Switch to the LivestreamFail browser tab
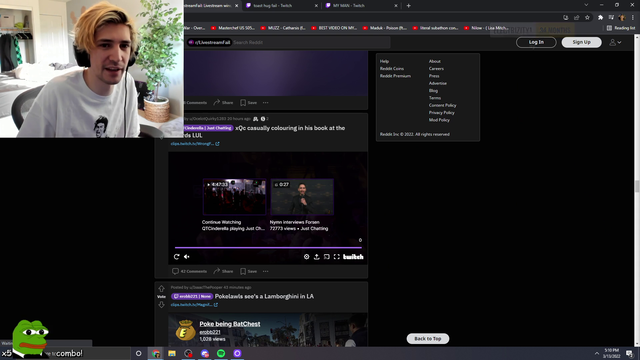640x360 pixels. pyautogui.click(x=211, y=6)
